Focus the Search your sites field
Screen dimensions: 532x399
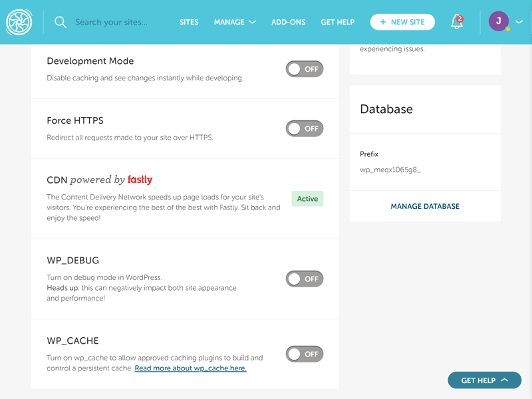click(x=111, y=22)
